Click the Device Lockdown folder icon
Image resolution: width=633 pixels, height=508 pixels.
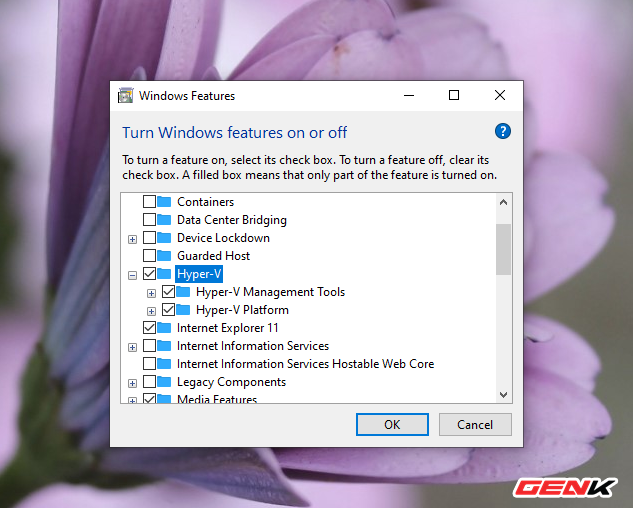click(x=164, y=237)
